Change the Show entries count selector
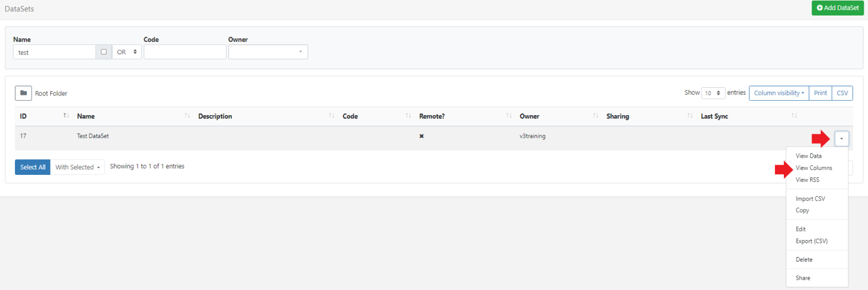This screenshot has height=290, width=868. (x=713, y=93)
